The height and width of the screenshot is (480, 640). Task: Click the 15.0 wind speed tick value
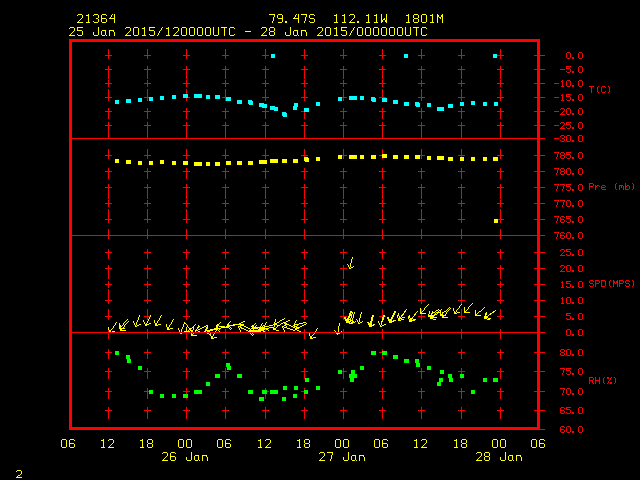click(571, 284)
